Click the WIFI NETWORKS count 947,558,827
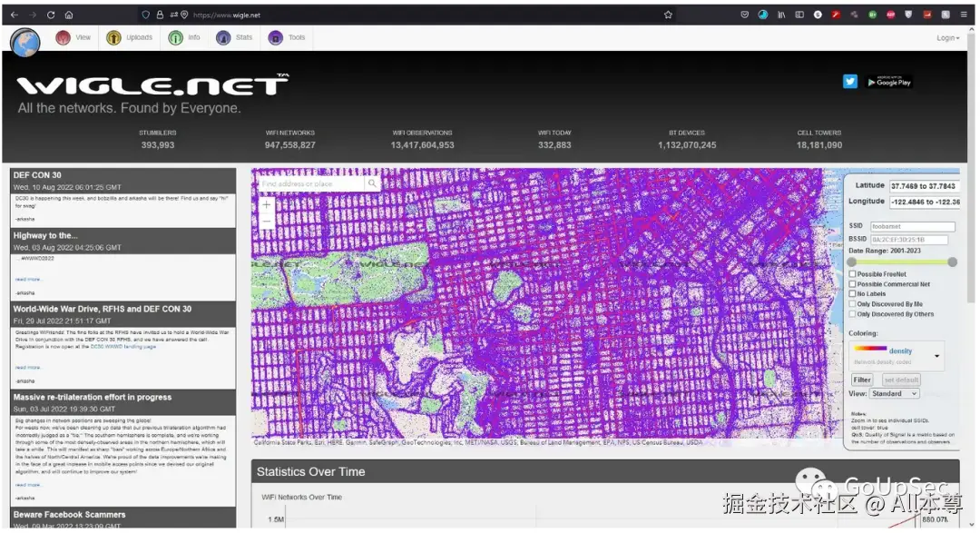 click(290, 144)
